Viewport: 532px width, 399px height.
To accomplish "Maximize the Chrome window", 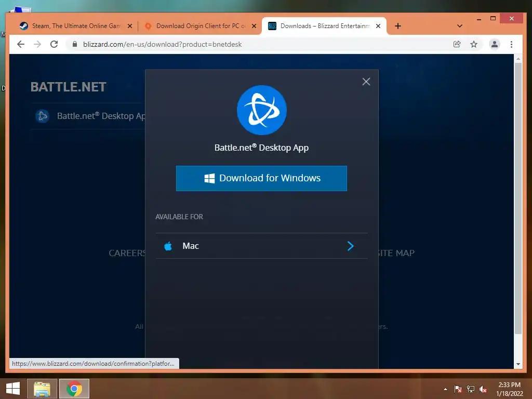I will click(x=493, y=18).
